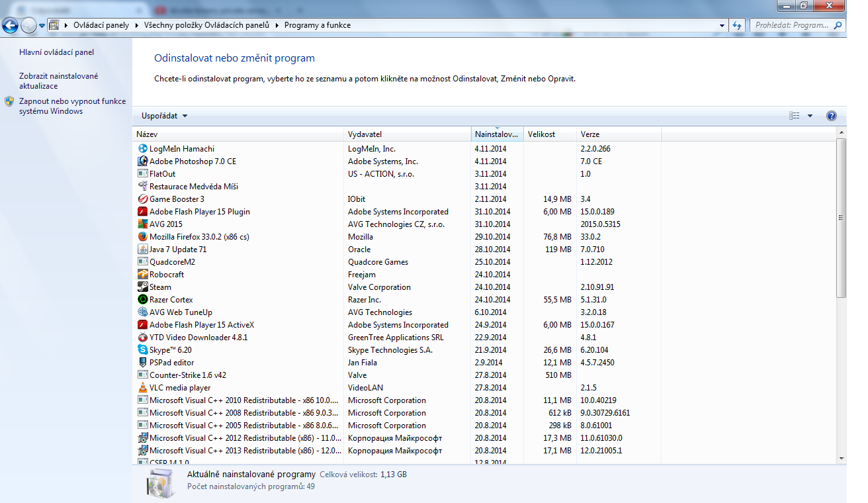Click the 510 MB size cell

coord(559,375)
